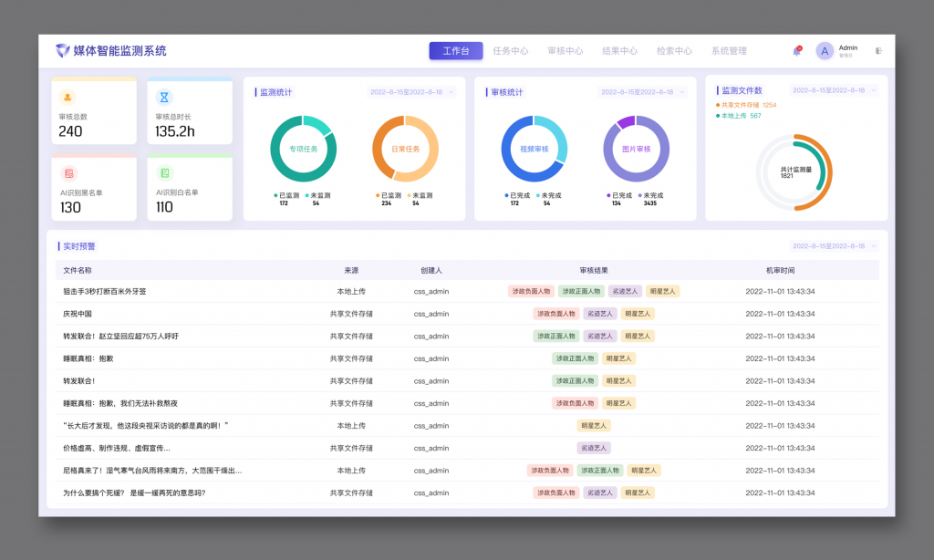Click the notification bell icon
This screenshot has height=560, width=934.
796,51
